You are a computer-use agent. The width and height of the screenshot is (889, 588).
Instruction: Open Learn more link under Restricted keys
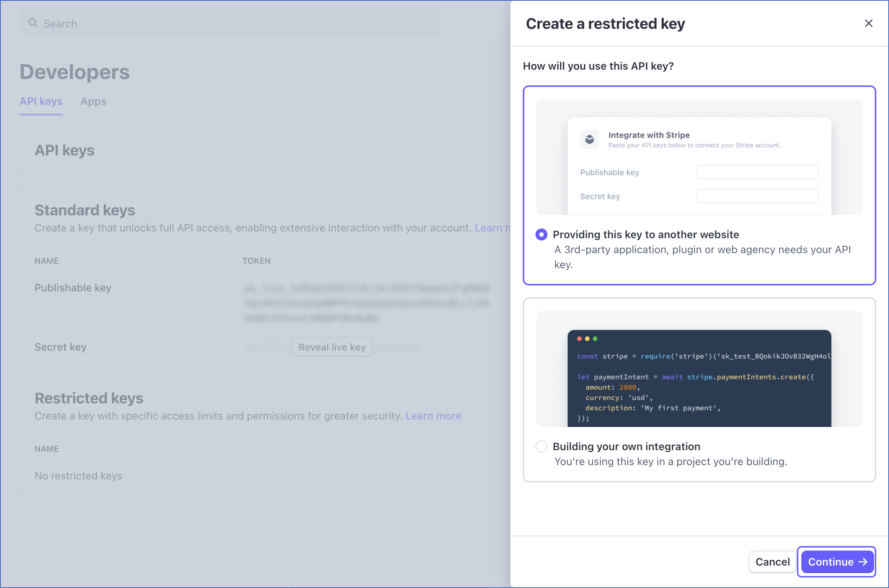point(433,416)
